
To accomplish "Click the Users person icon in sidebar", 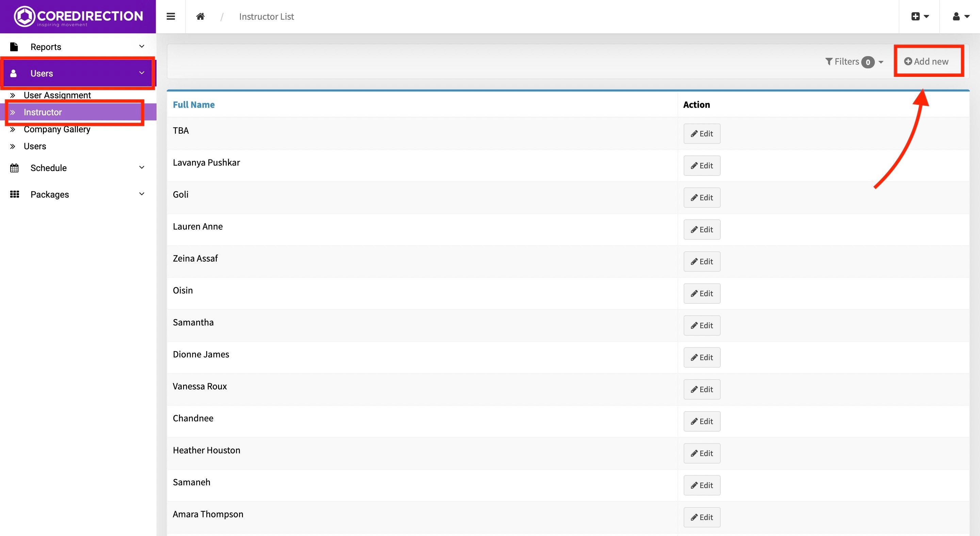I will coord(13,73).
